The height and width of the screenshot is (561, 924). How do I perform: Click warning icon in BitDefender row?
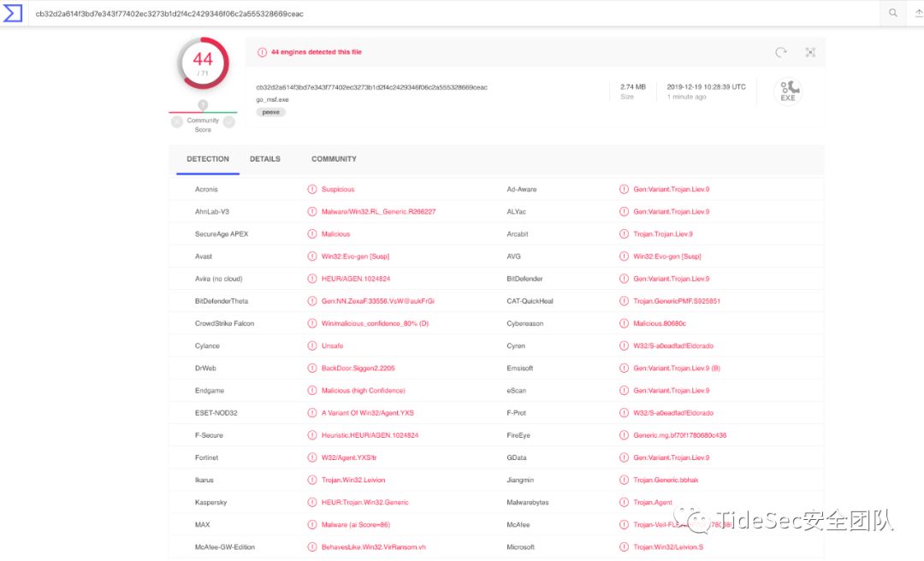(x=624, y=279)
